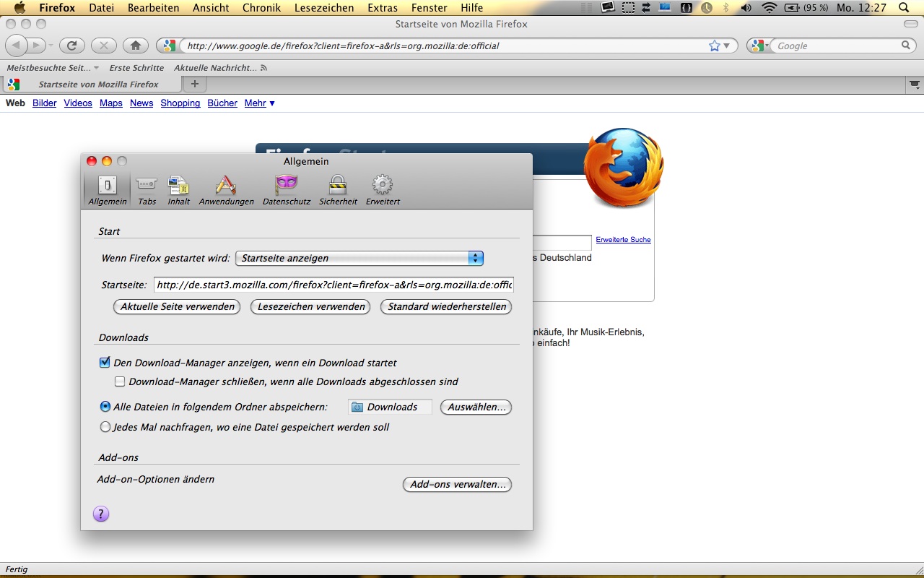Click the Mo. 12:27 menu bar clock
This screenshot has height=578, width=924.
point(861,8)
